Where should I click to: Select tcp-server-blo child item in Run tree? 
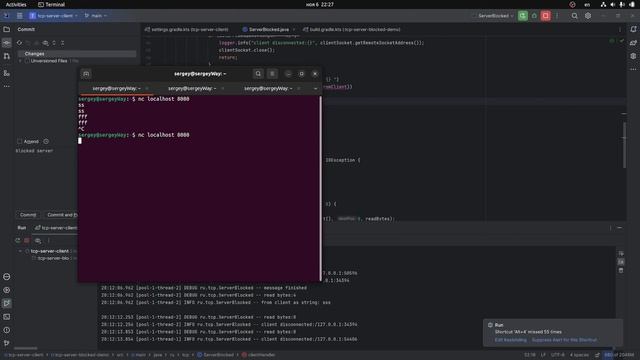53,258
